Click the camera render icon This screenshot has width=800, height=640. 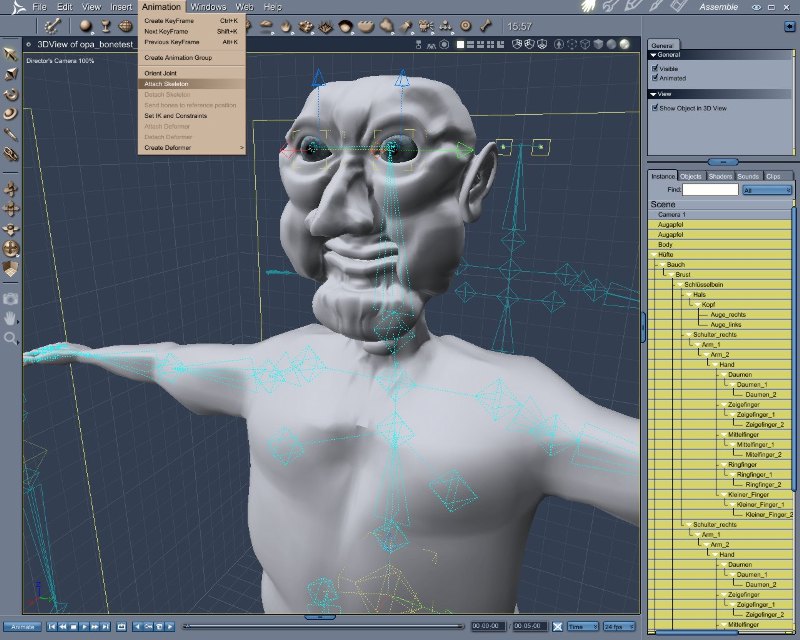pos(10,299)
